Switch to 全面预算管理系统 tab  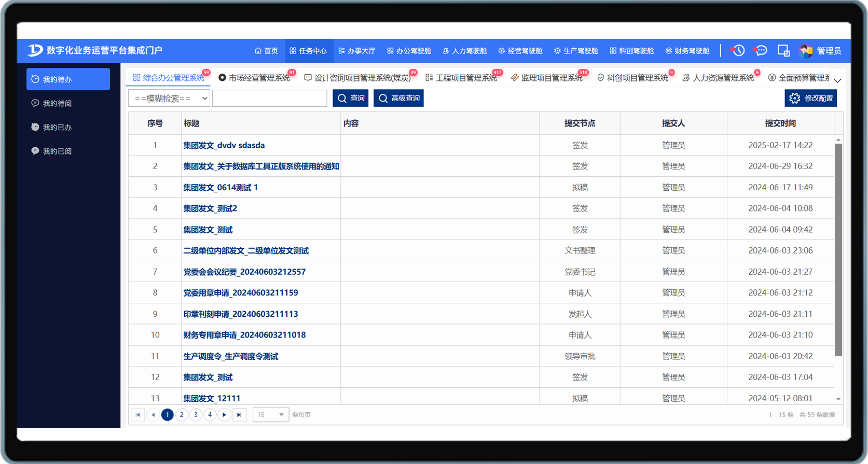point(799,77)
